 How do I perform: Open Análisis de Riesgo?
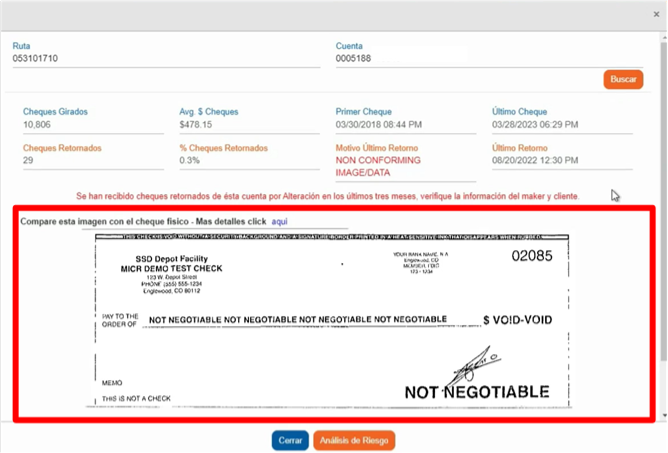tap(354, 440)
